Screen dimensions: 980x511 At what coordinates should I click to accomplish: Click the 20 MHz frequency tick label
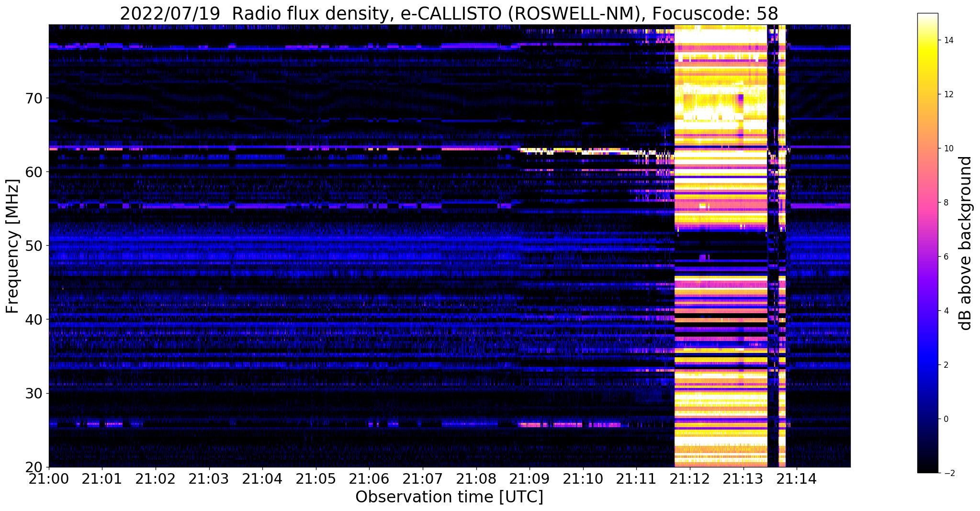pyautogui.click(x=34, y=467)
